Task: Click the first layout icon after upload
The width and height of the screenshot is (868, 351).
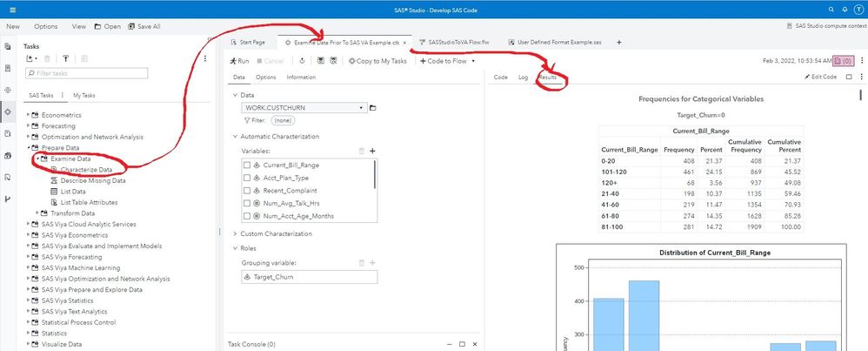Action: tap(321, 61)
